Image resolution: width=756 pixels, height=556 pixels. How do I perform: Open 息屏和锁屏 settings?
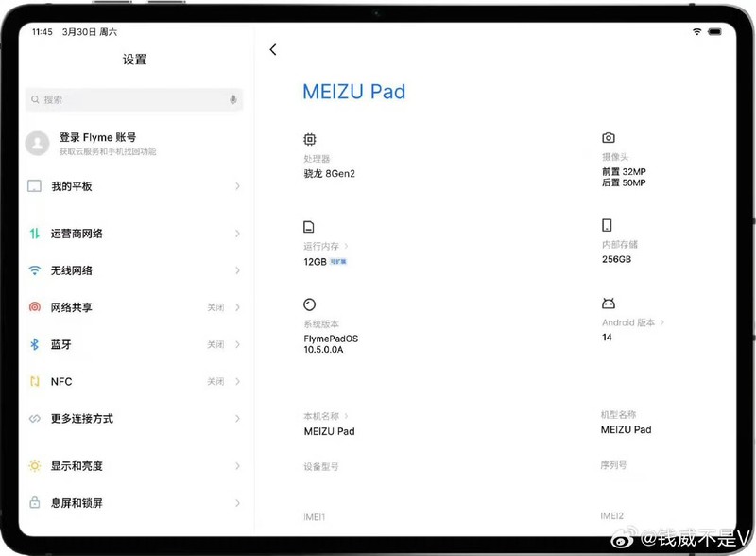pos(134,503)
